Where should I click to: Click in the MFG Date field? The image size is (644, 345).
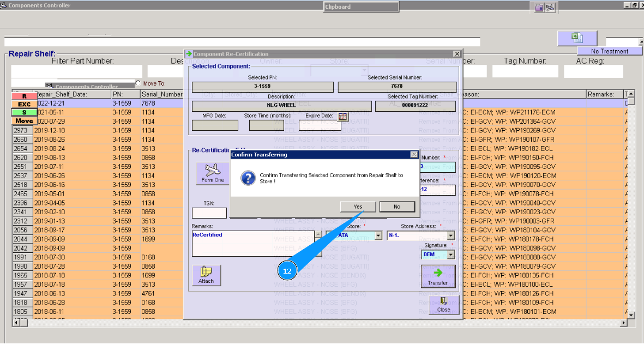click(215, 125)
